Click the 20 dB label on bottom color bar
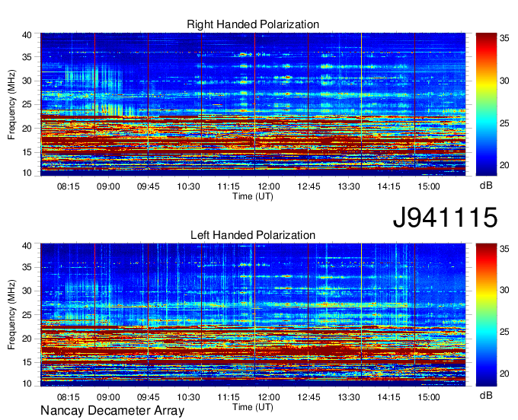The image size is (518, 420). point(504,374)
